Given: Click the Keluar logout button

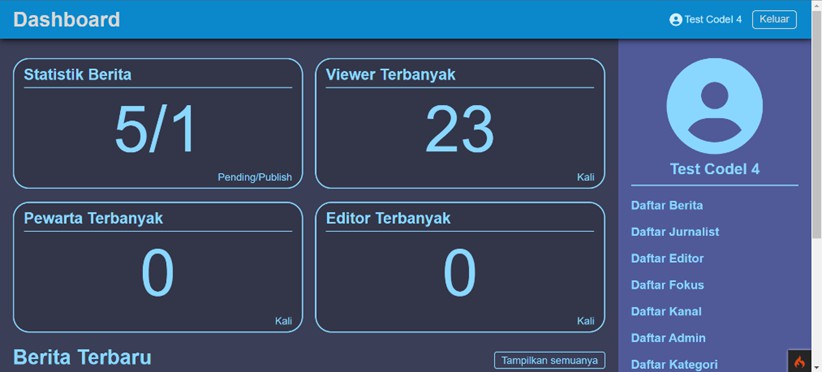Looking at the screenshot, I should [774, 19].
